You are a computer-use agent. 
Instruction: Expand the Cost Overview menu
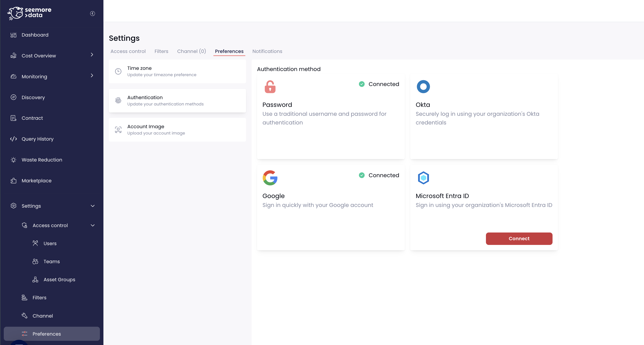click(x=92, y=54)
